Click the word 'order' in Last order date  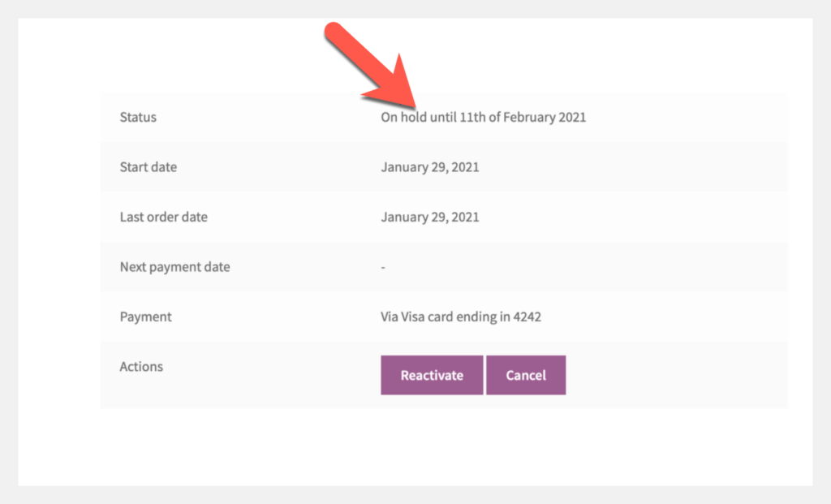click(x=164, y=218)
